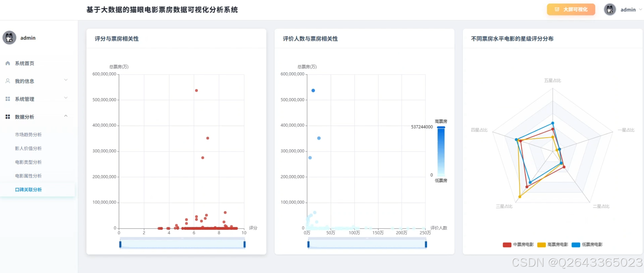
Task: Click the blue radar point toward 五星占比
Action: [553, 123]
